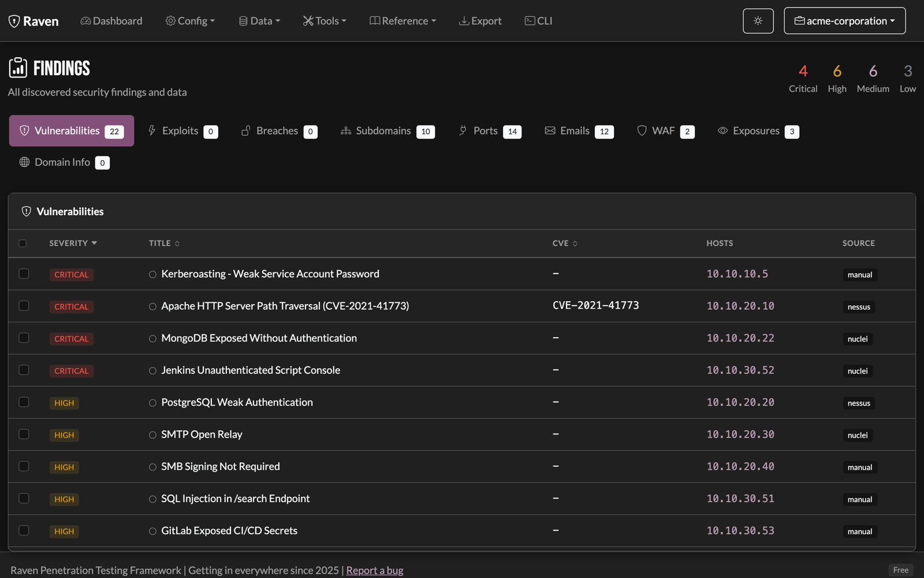924x578 pixels.
Task: Click the Export download icon
Action: pos(464,21)
